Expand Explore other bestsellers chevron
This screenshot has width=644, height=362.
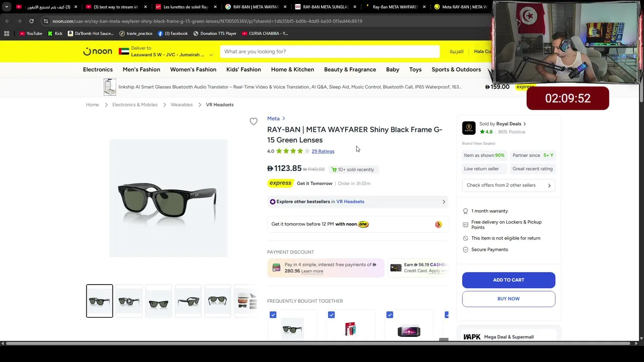[x=444, y=202]
